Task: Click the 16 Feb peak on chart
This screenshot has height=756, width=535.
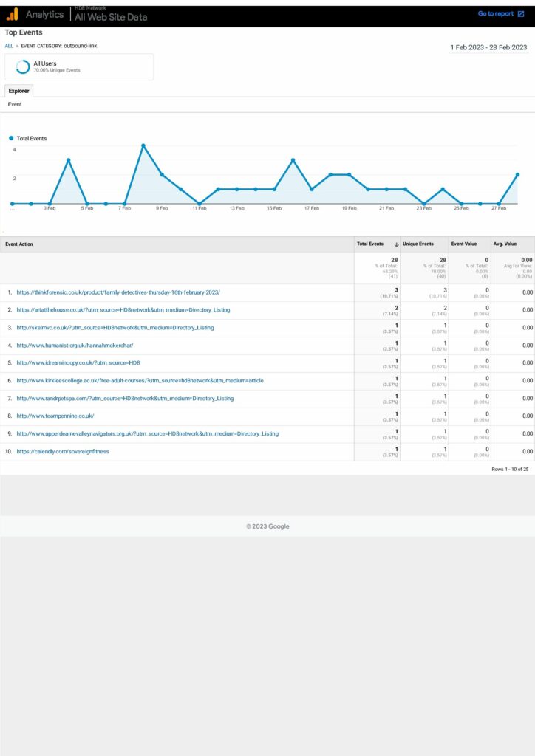Action: (x=293, y=159)
